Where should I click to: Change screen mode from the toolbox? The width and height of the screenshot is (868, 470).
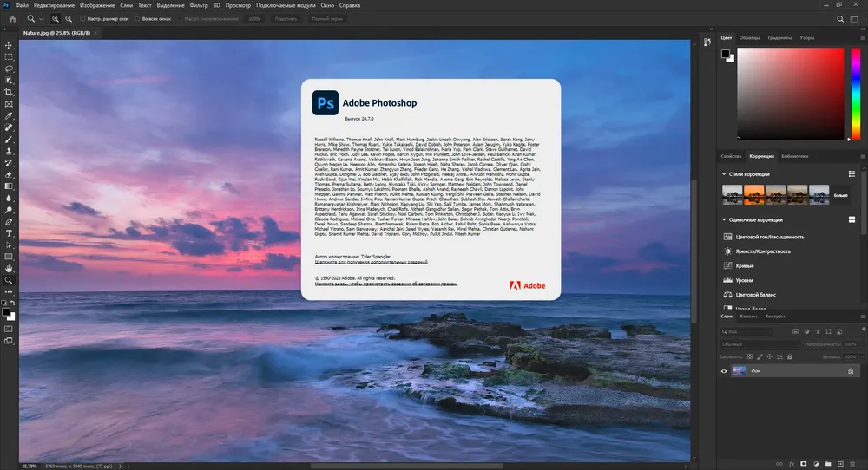[x=9, y=341]
